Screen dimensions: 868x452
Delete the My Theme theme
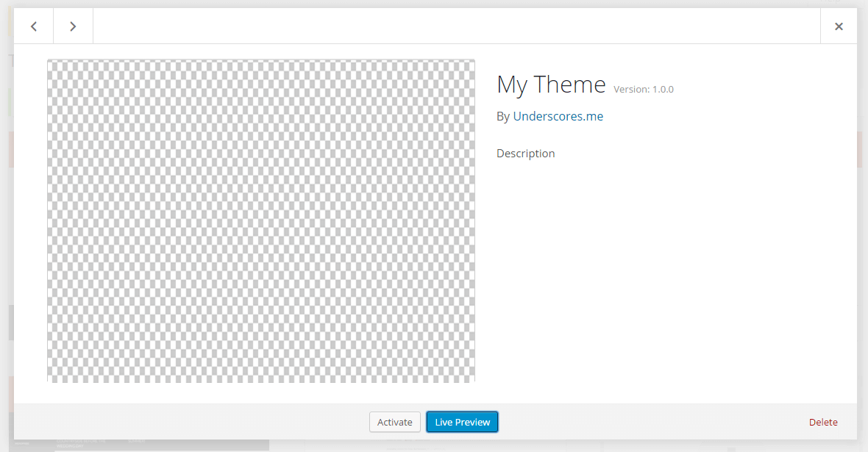tap(823, 422)
